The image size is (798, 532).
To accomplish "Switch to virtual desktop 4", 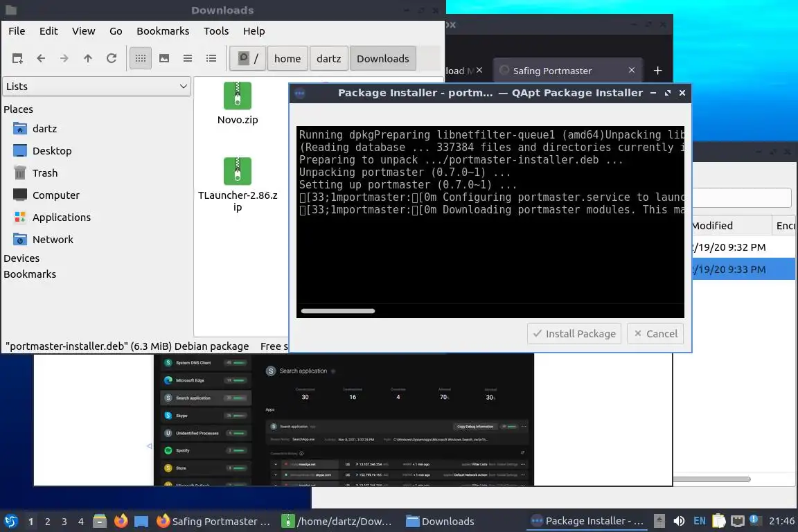I will pos(81,522).
